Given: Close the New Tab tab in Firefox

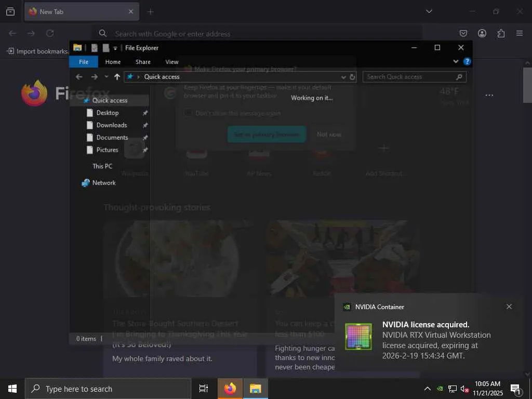Looking at the screenshot, I should pos(130,11).
